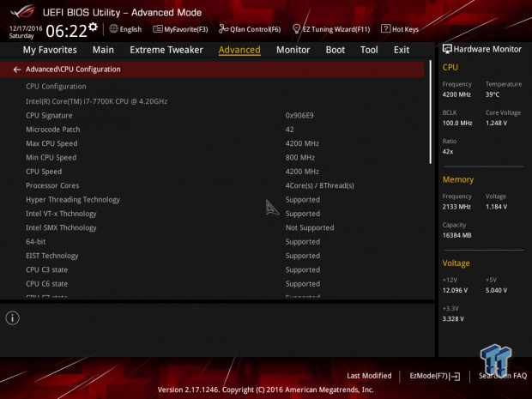Screen dimensions: 532x399
Task: Select the EIST Technology row
Action: tap(51, 256)
